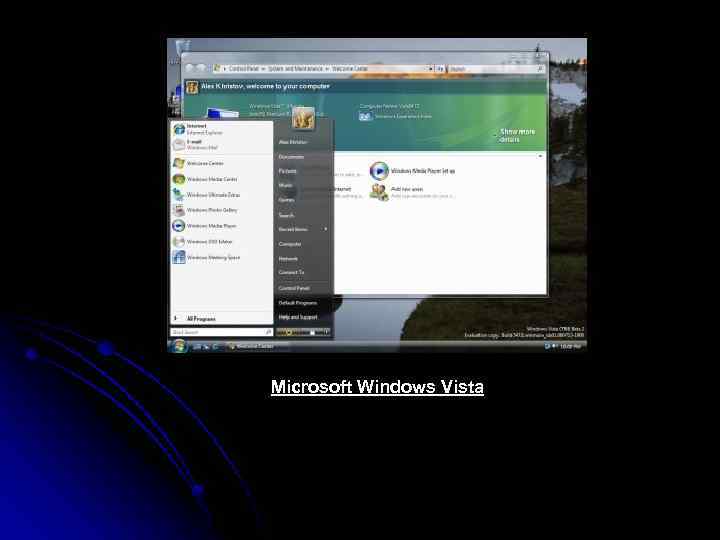This screenshot has height=540, width=720.
Task: Open Windows Photo Gallery
Action: coord(221,210)
